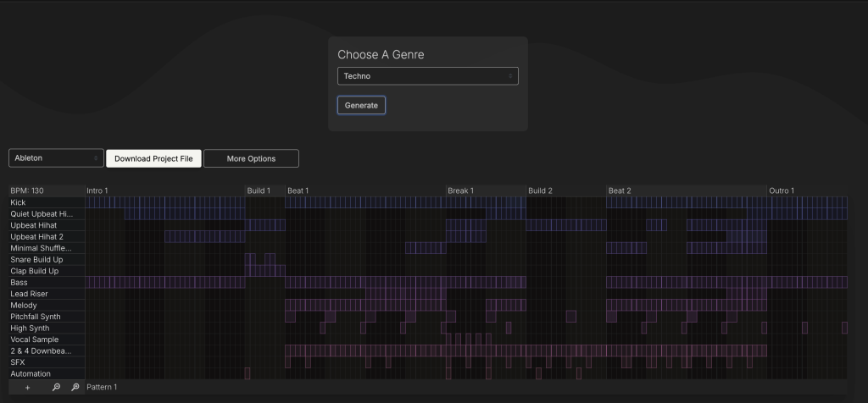868x403 pixels.
Task: Open More Options
Action: (251, 158)
